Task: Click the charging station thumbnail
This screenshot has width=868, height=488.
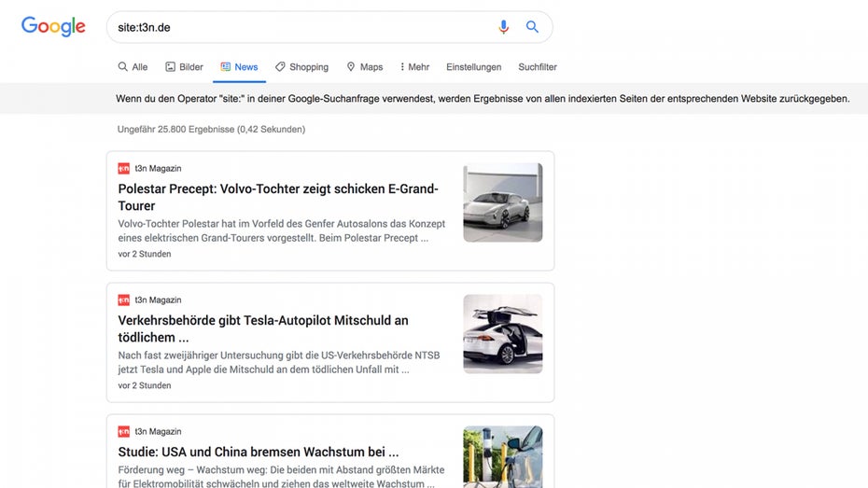Action: pos(503,457)
